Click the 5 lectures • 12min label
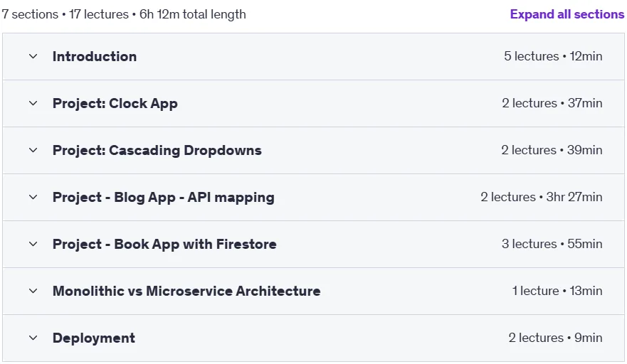 pyautogui.click(x=553, y=56)
